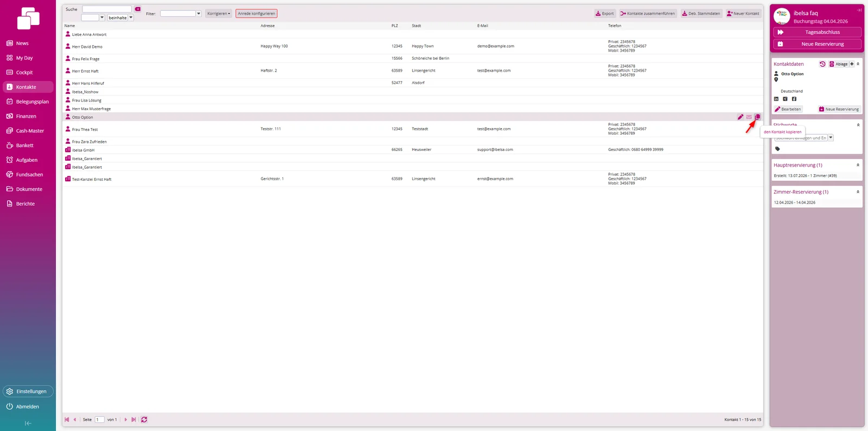
Task: Click into the Suche text field
Action: (x=107, y=9)
